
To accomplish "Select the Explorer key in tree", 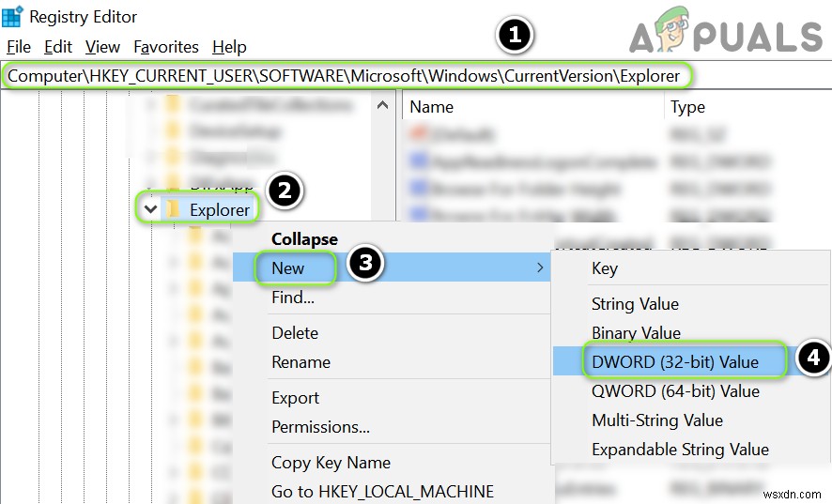I will pyautogui.click(x=219, y=210).
